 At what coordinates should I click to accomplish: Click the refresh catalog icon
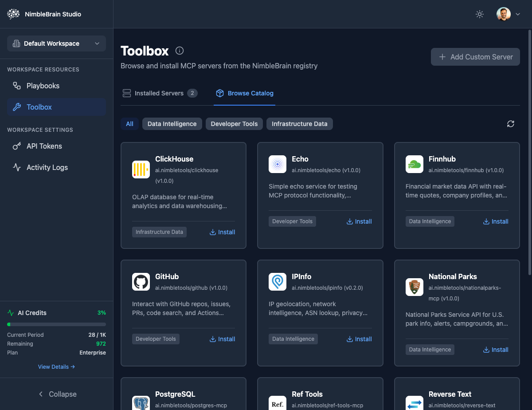[x=511, y=124]
